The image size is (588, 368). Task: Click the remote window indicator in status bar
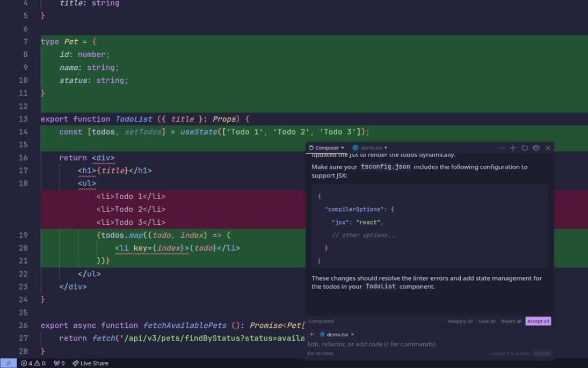[x=9, y=363]
